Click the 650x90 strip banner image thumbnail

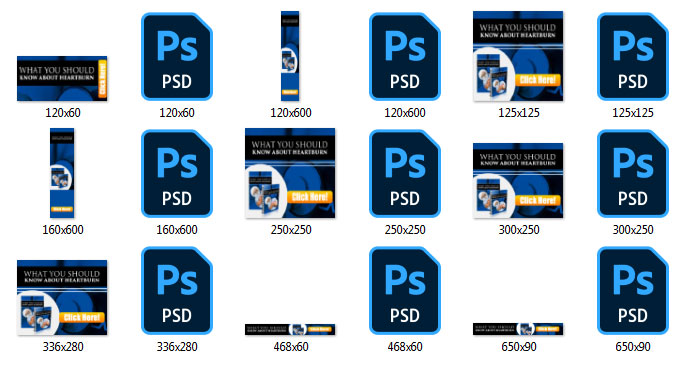click(x=518, y=329)
